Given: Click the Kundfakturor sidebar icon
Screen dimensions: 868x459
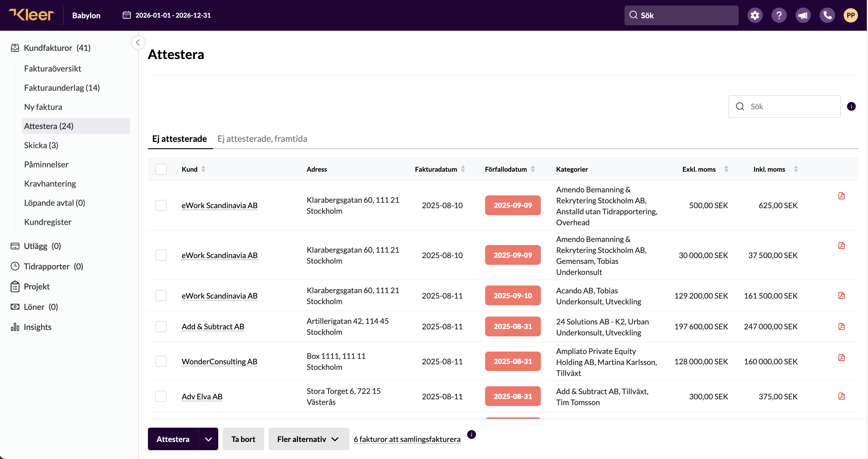Looking at the screenshot, I should 15,48.
